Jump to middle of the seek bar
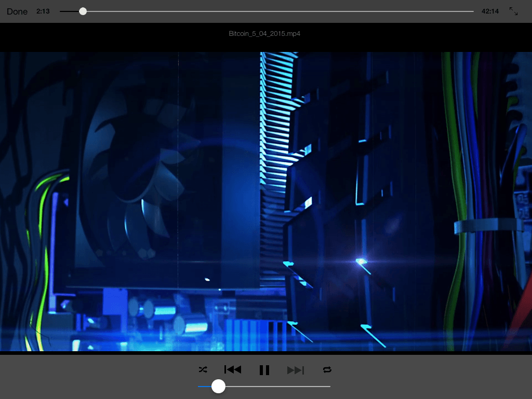 (267, 11)
